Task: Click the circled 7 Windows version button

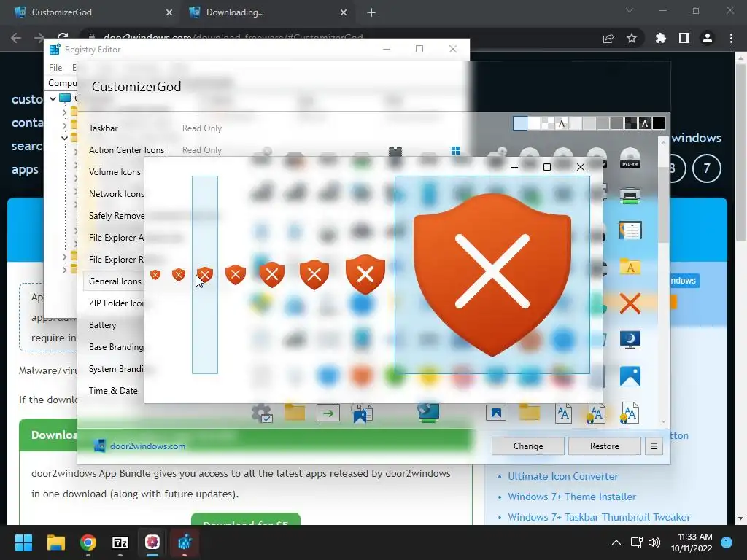Action: click(x=706, y=168)
